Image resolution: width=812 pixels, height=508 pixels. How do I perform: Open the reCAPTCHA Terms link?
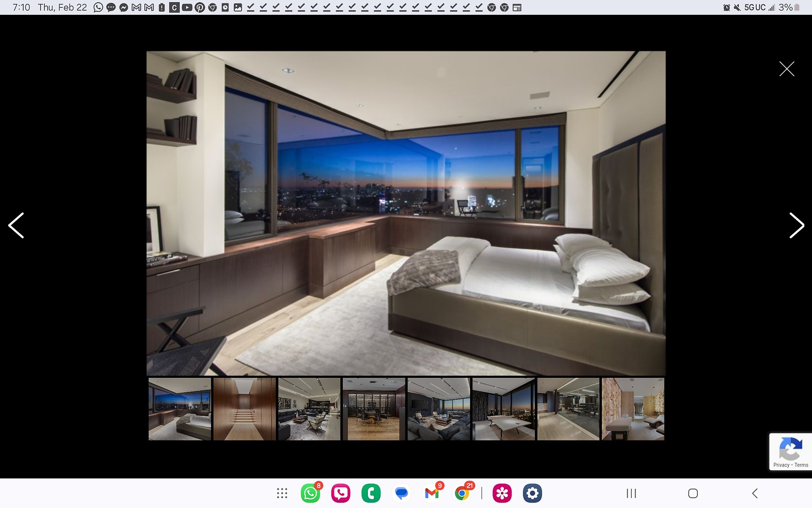[x=801, y=465]
